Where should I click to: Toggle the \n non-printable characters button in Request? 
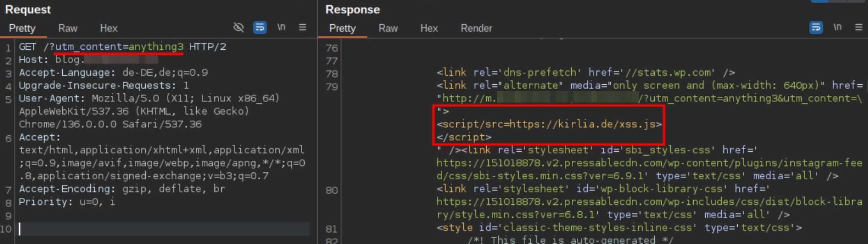click(281, 27)
